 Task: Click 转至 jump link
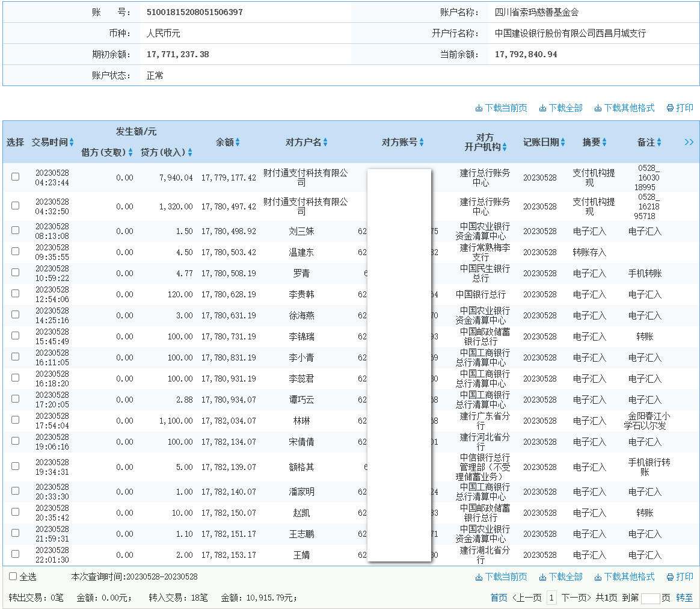[684, 598]
